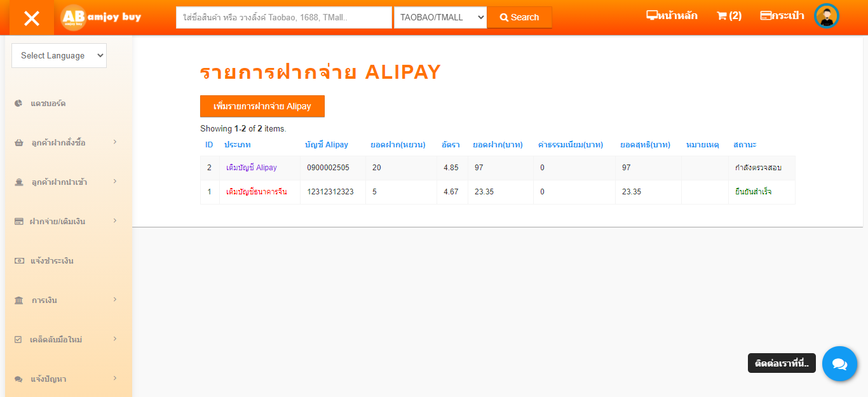Image resolution: width=868 pixels, height=397 pixels.
Task: Sort by สถานะ column header
Action: 744,145
